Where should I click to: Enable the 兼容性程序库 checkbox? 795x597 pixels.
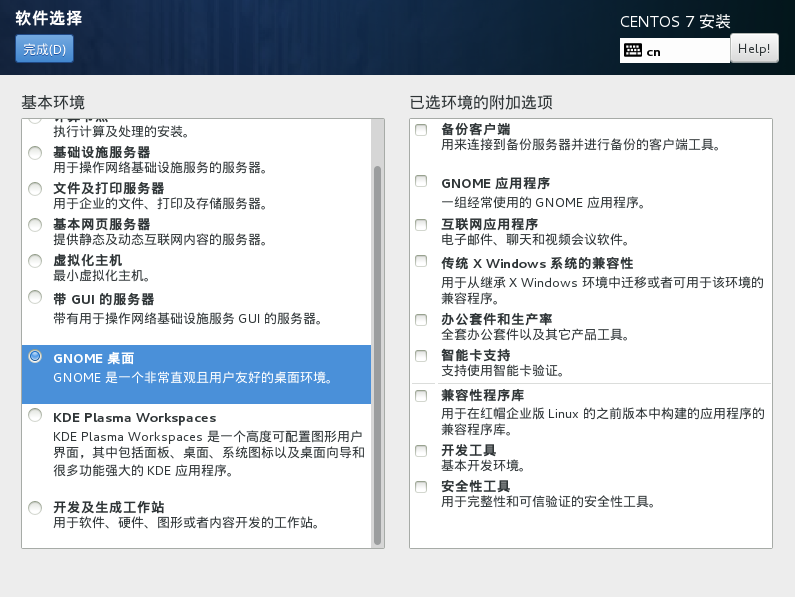421,396
